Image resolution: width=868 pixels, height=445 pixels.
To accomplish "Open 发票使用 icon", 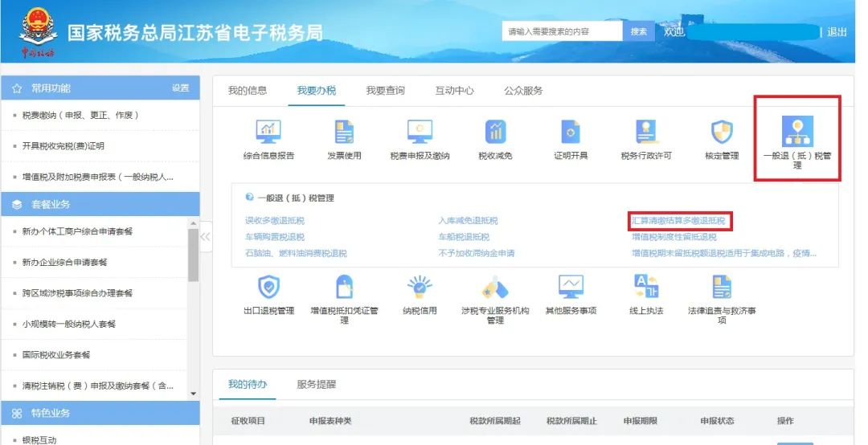I will (x=344, y=132).
